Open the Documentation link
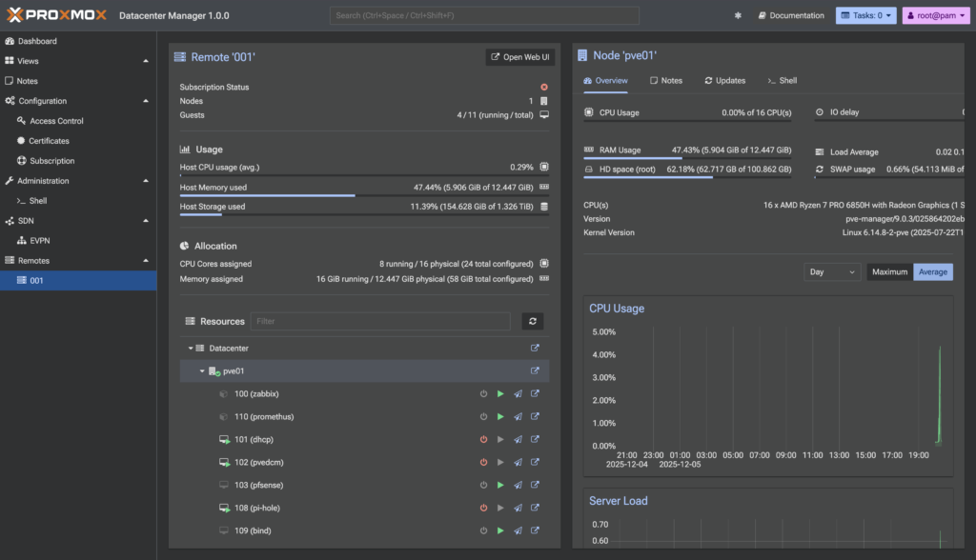 (x=791, y=16)
